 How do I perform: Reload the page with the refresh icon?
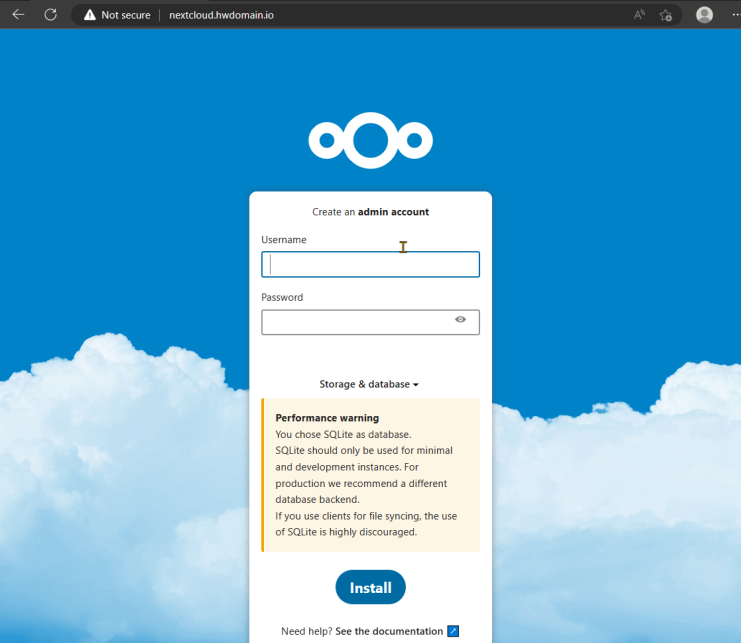tap(51, 15)
